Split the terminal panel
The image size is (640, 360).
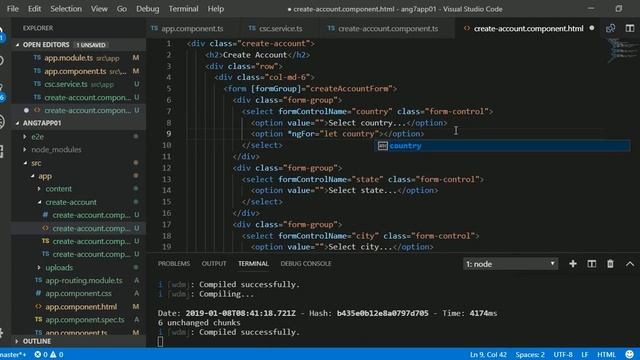pyautogui.click(x=591, y=264)
